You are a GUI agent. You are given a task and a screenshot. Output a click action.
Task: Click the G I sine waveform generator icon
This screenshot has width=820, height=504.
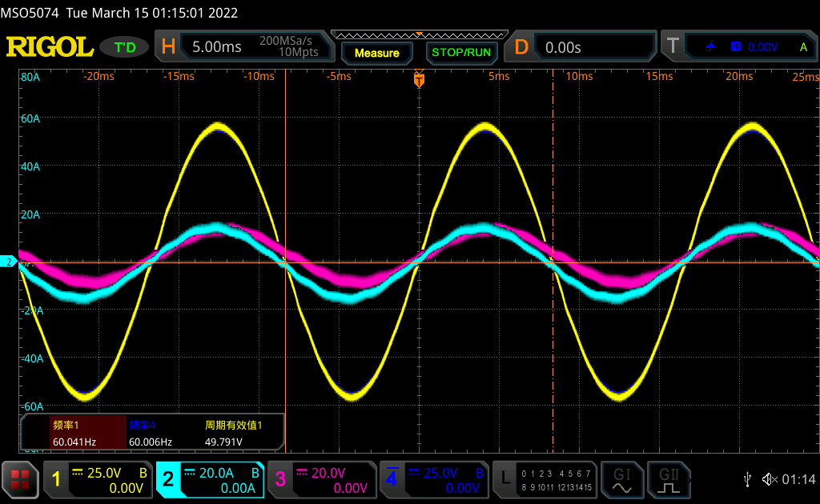pyautogui.click(x=621, y=479)
